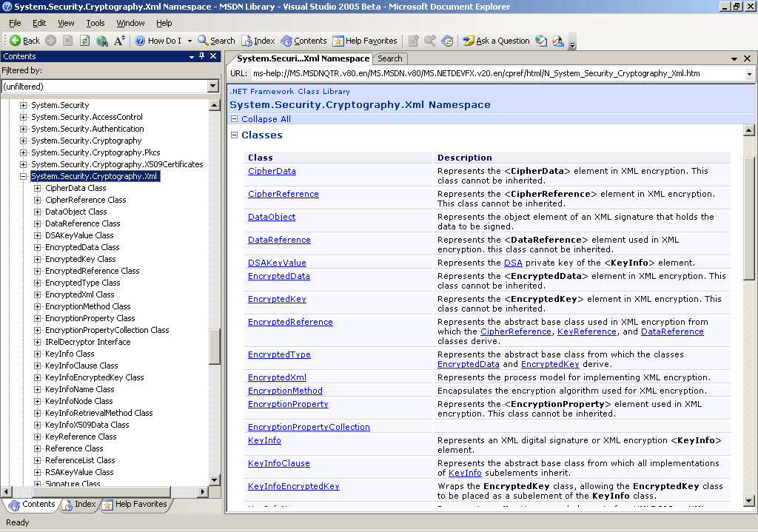The image size is (758, 532).
Task: Open the How Do I dropdown arrow
Action: coord(189,41)
